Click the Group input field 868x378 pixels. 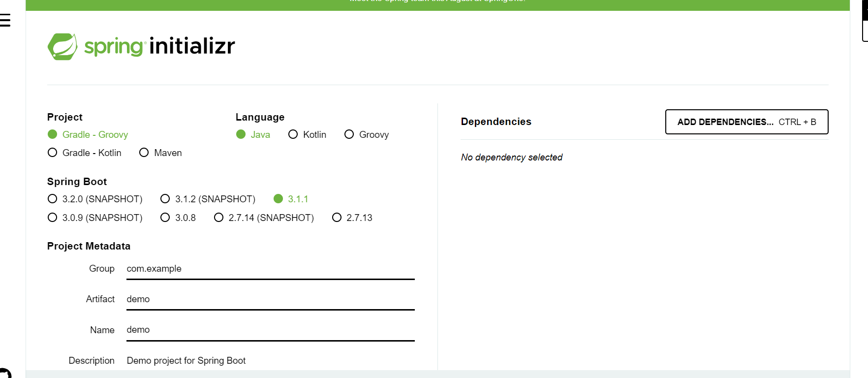271,269
